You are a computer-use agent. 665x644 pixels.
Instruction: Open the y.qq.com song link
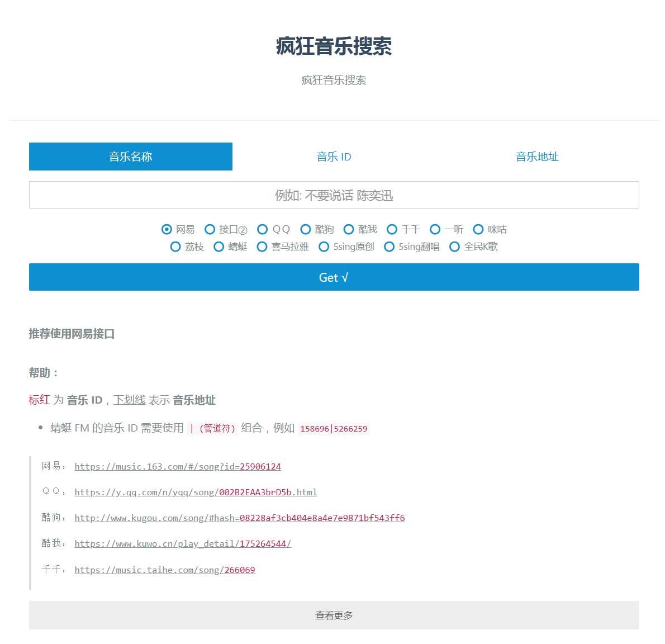196,492
